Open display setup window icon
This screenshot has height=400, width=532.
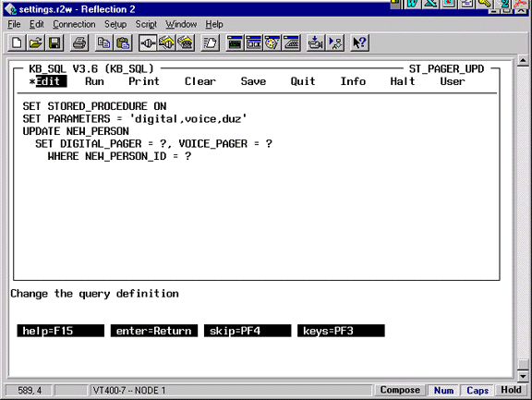point(254,43)
